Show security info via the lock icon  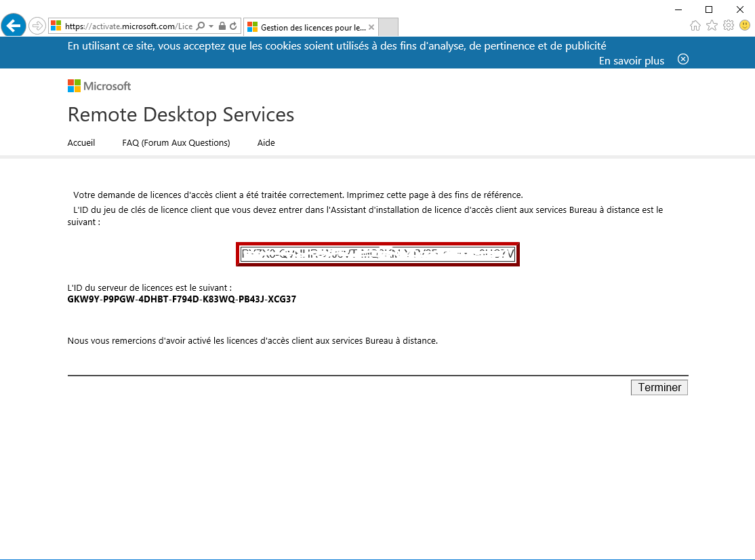[222, 26]
